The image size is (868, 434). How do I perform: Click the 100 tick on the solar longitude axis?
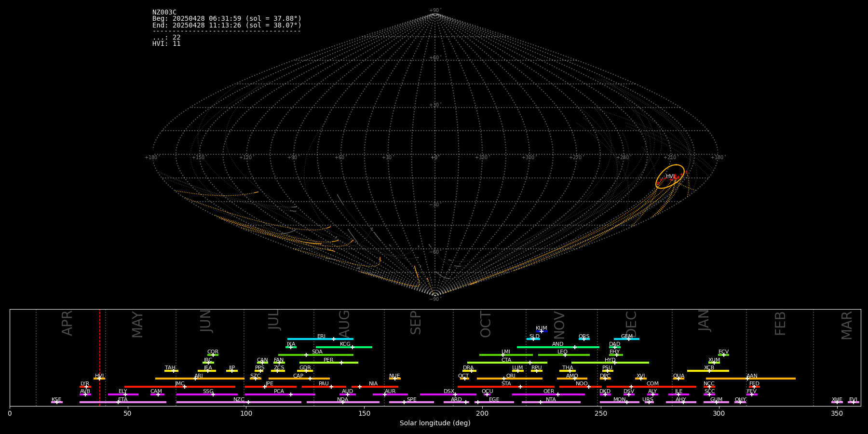(246, 413)
